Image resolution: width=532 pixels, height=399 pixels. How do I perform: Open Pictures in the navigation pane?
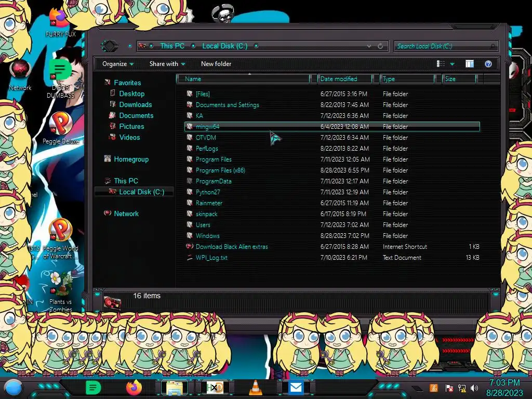(131, 126)
